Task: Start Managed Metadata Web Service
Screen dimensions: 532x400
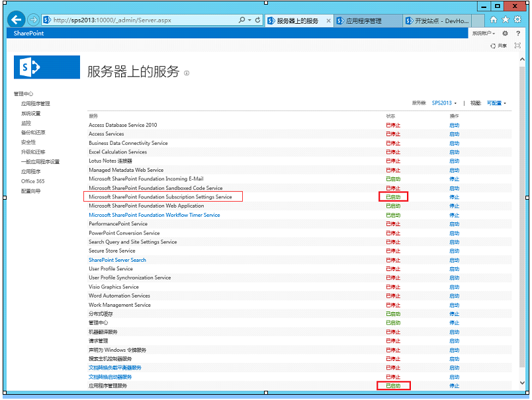Action: (x=455, y=170)
